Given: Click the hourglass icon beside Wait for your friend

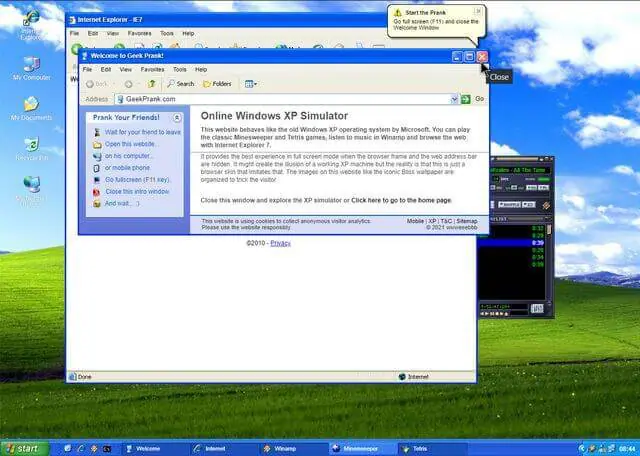Looking at the screenshot, I should coord(97,132).
